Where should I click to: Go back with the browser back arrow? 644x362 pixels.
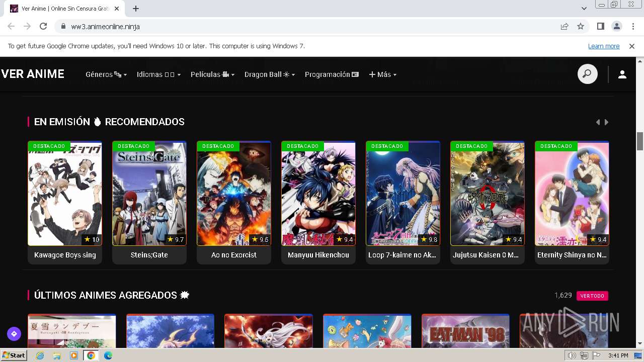[x=11, y=26]
